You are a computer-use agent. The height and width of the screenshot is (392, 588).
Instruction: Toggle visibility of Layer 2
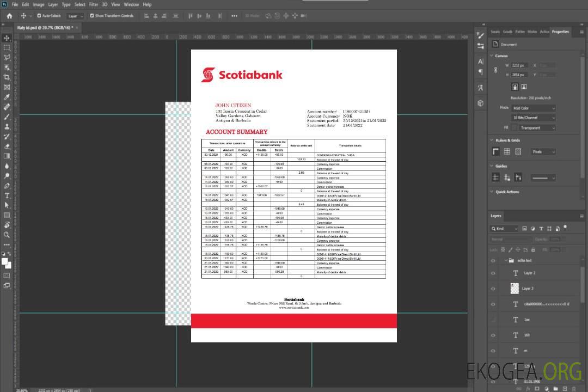493,273
